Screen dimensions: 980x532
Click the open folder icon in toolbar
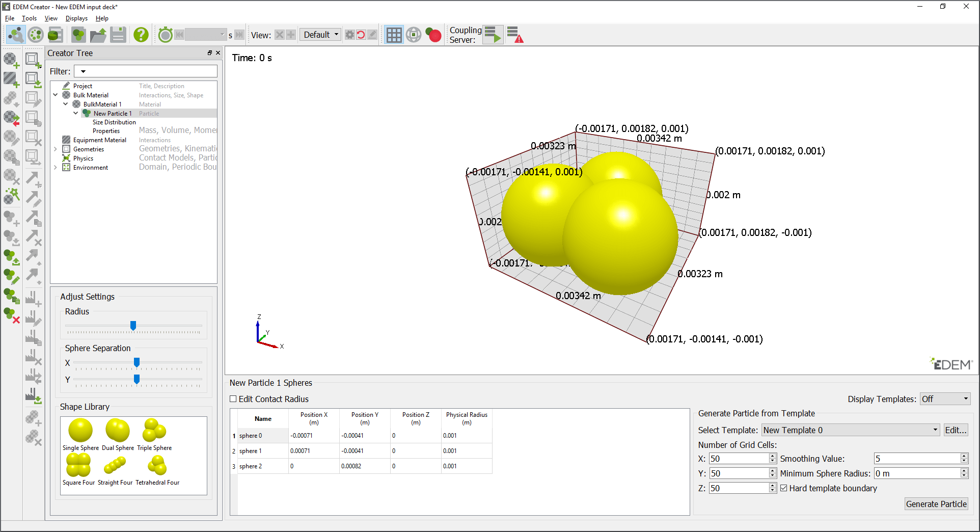click(98, 35)
